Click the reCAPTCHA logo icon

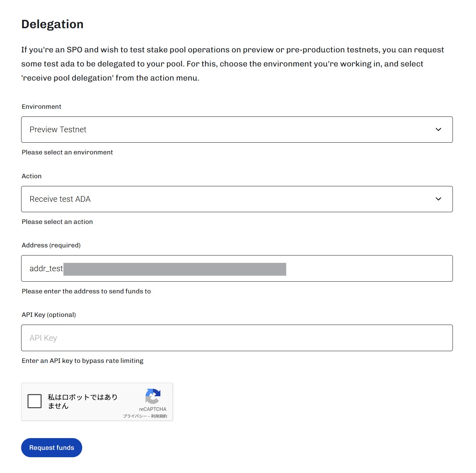(x=153, y=396)
